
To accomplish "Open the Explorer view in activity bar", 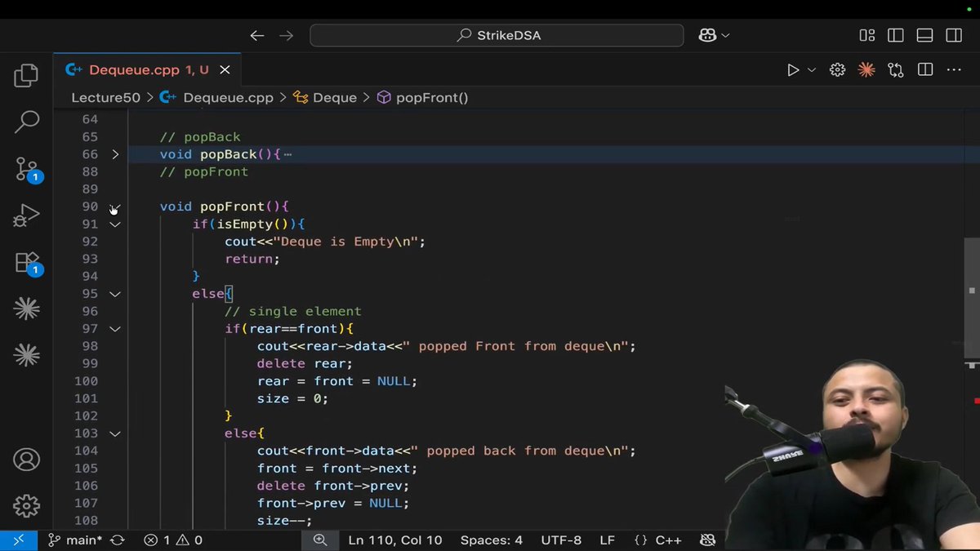I will [x=26, y=76].
